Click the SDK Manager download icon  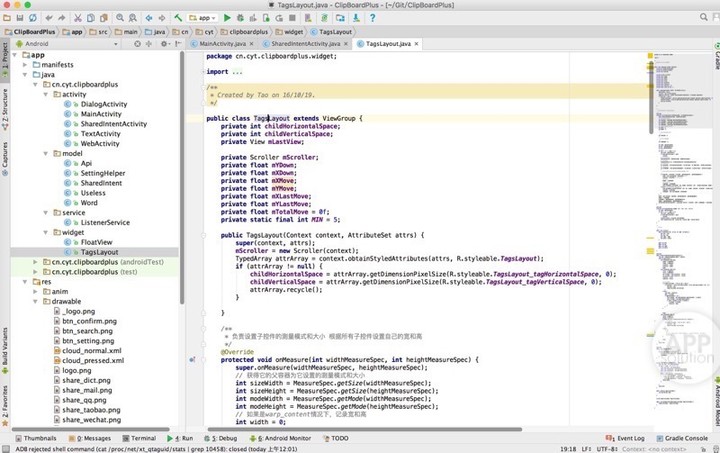click(356, 18)
